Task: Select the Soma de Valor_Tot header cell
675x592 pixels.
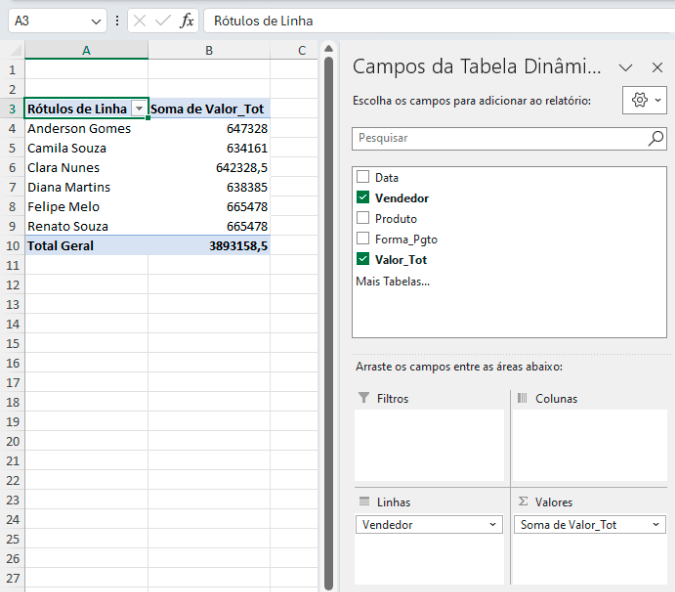Action: click(209, 109)
